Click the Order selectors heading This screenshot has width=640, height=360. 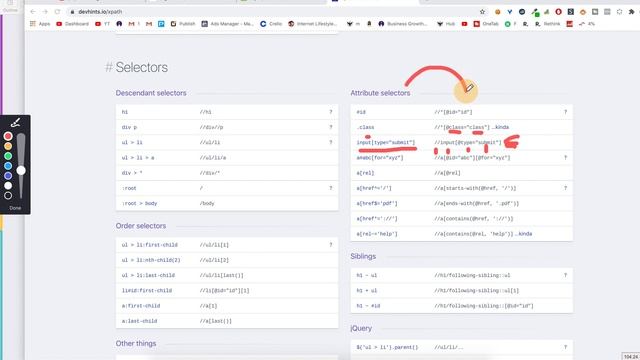[141, 226]
